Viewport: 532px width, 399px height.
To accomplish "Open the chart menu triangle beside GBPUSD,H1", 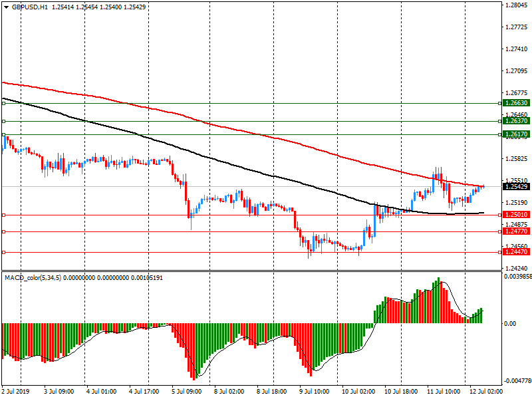I will point(7,7).
